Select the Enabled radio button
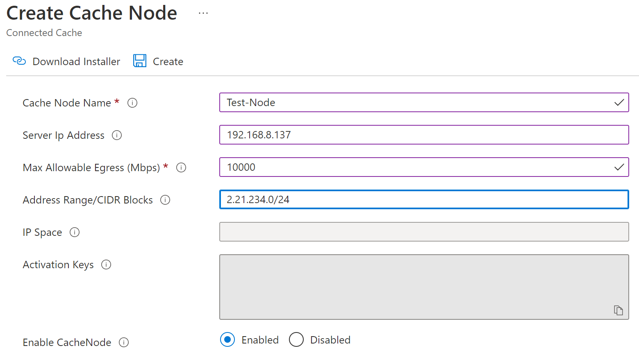This screenshot has width=639, height=364. click(227, 340)
